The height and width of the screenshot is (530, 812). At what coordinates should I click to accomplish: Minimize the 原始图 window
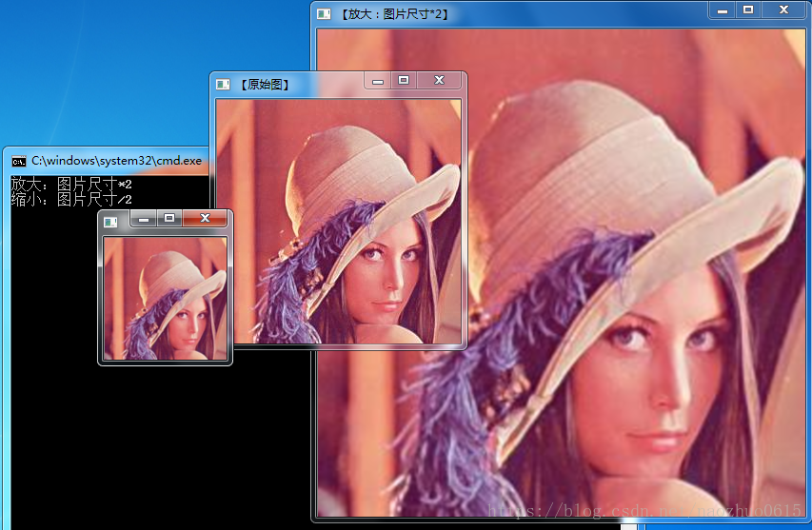point(378,81)
